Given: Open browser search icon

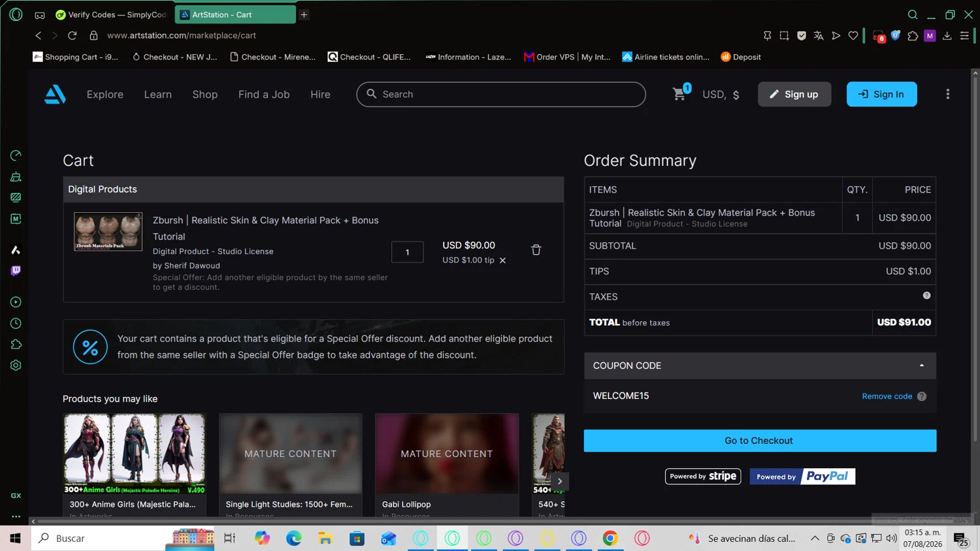Looking at the screenshot, I should [913, 14].
